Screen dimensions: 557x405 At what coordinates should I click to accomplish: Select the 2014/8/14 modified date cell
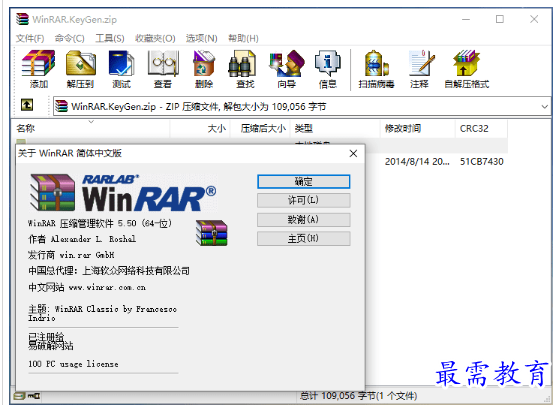point(417,162)
